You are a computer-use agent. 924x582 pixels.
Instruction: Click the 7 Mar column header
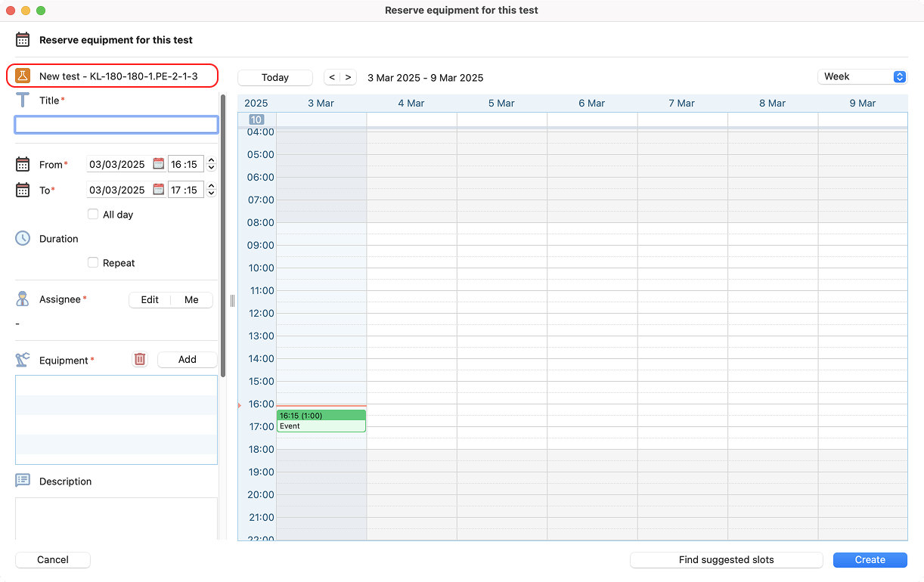(x=682, y=103)
